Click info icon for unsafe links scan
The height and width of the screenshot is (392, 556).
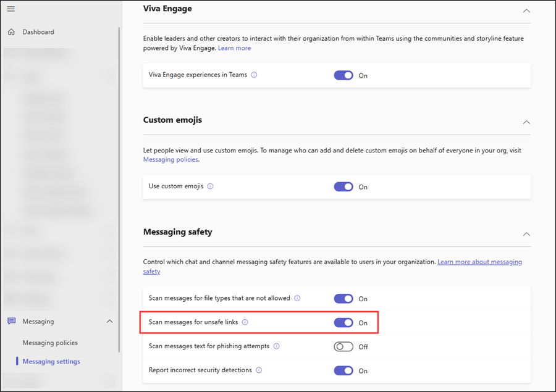coord(245,322)
